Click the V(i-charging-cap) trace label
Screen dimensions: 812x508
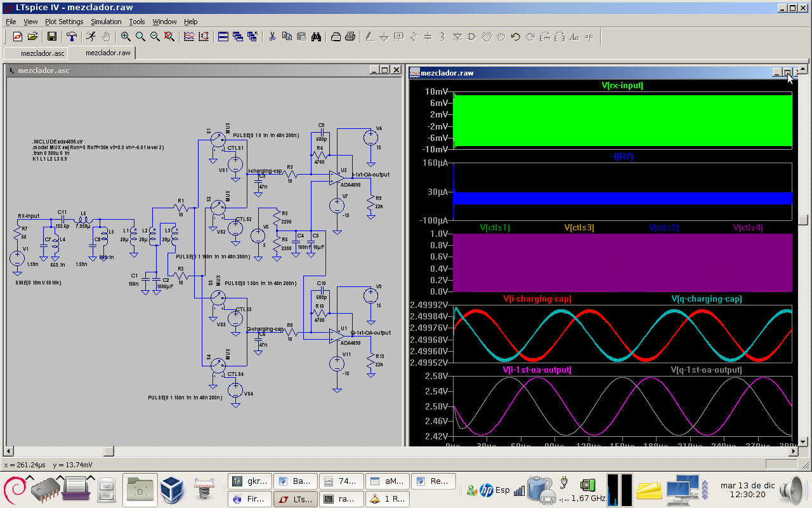pyautogui.click(x=537, y=298)
